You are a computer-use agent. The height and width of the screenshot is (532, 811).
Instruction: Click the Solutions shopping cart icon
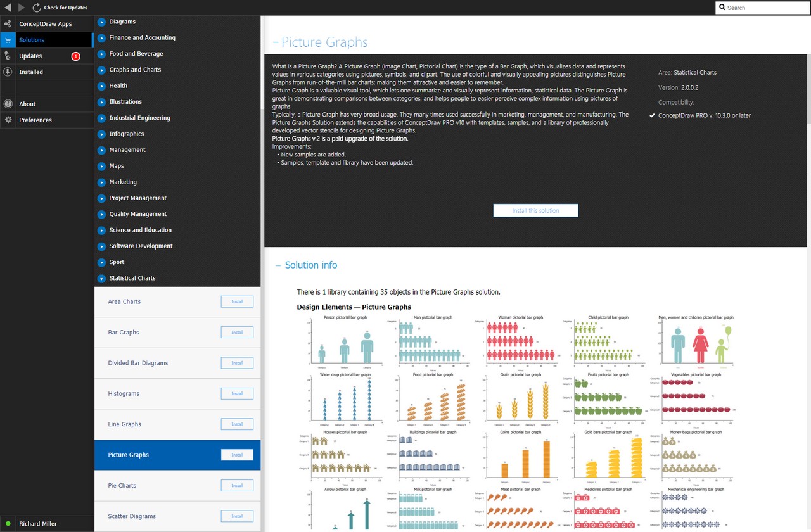pos(8,40)
